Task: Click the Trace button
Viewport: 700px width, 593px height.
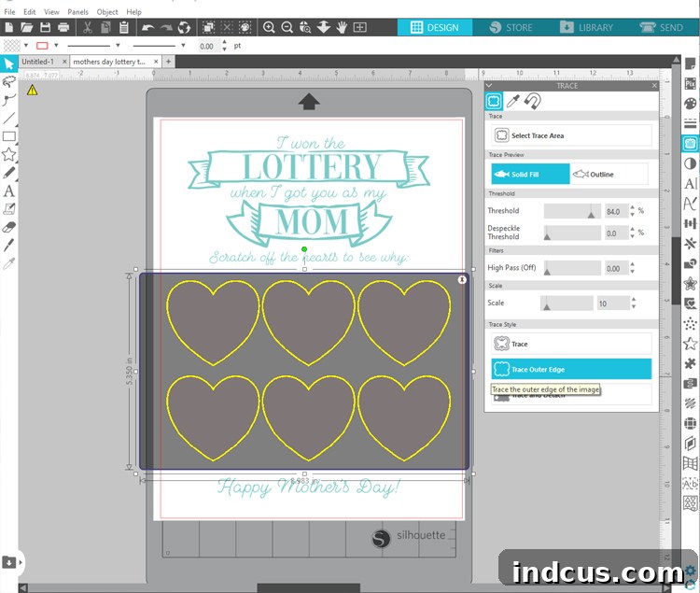Action: (571, 344)
